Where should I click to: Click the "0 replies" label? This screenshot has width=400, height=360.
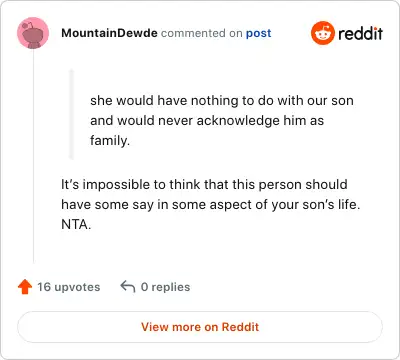click(x=165, y=287)
